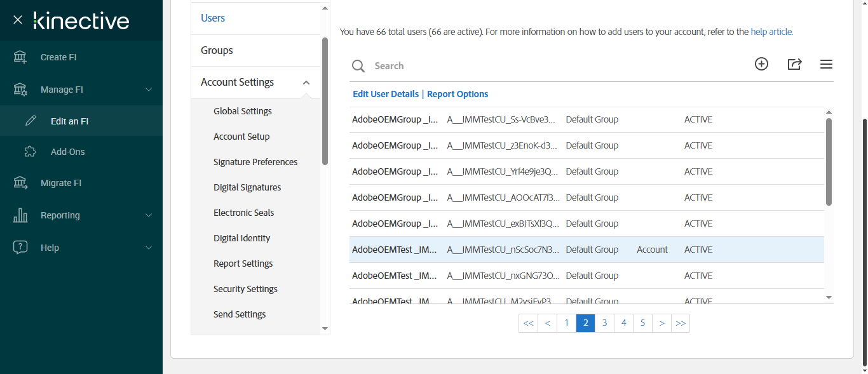This screenshot has width=868, height=374.
Task: Click the add user plus icon
Action: (x=761, y=64)
